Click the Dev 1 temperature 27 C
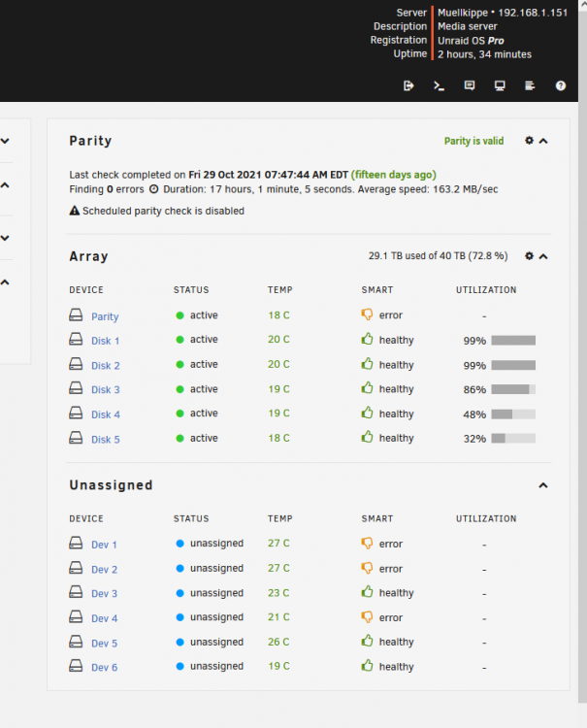Image resolution: width=587 pixels, height=728 pixels. 278,543
